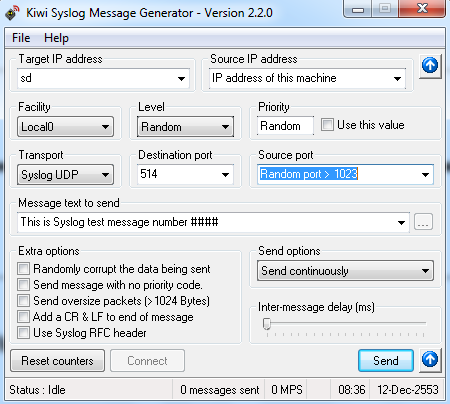Check Send message with no priority code
450x404 pixels.
click(23, 285)
